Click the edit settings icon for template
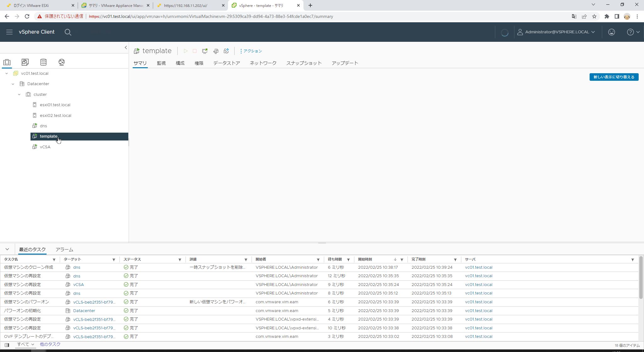 pyautogui.click(x=216, y=51)
